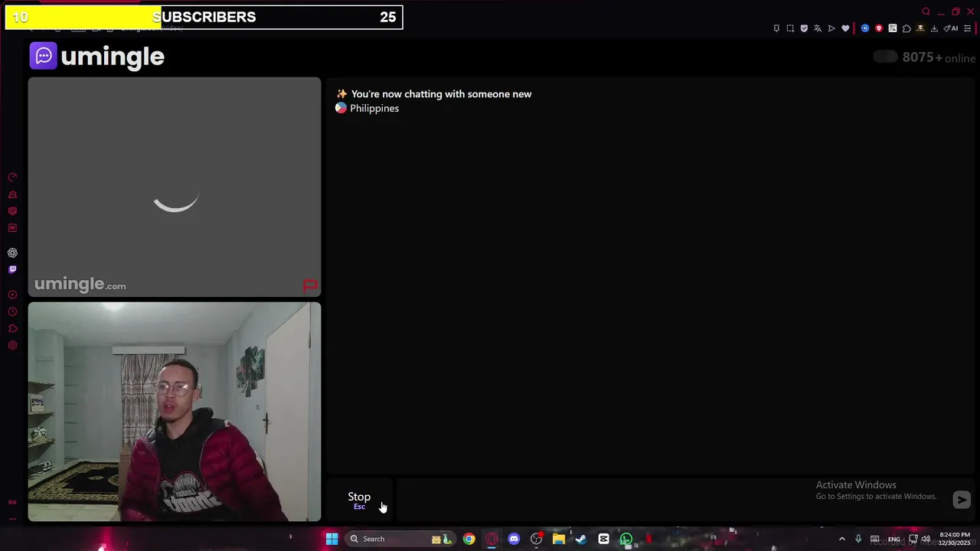The width and height of the screenshot is (980, 551).
Task: Open Discord from the taskbar
Action: pos(514,539)
